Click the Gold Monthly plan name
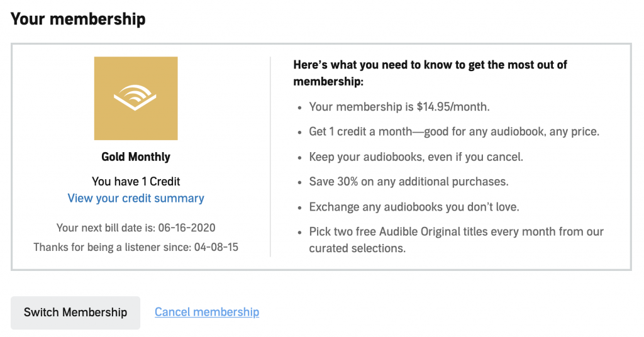 click(x=136, y=157)
